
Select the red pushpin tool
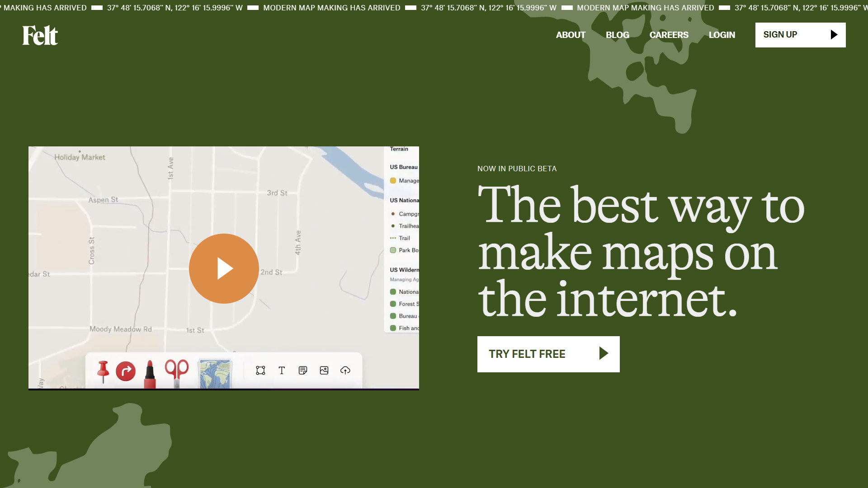(x=103, y=371)
